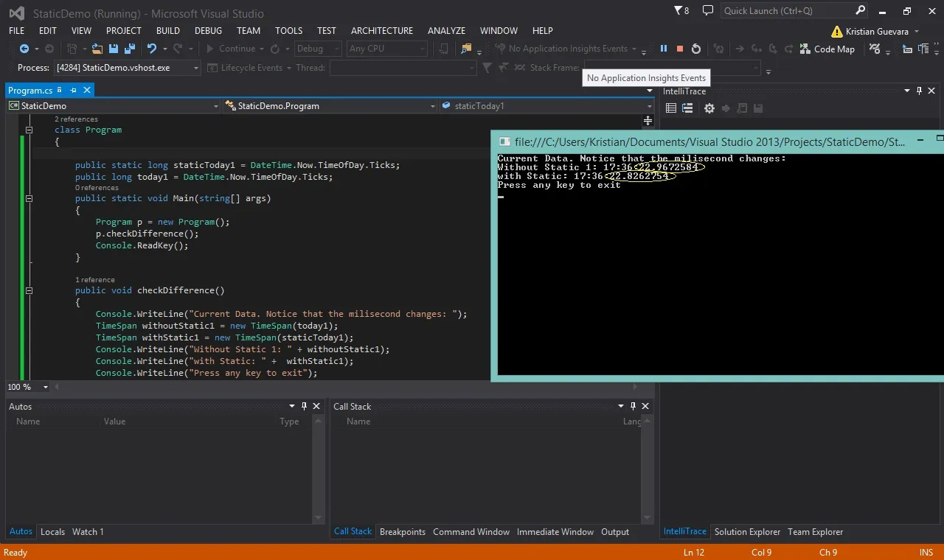
Task: Open the Process dropdown showing StaticDemo.vshost.exe
Action: 128,68
